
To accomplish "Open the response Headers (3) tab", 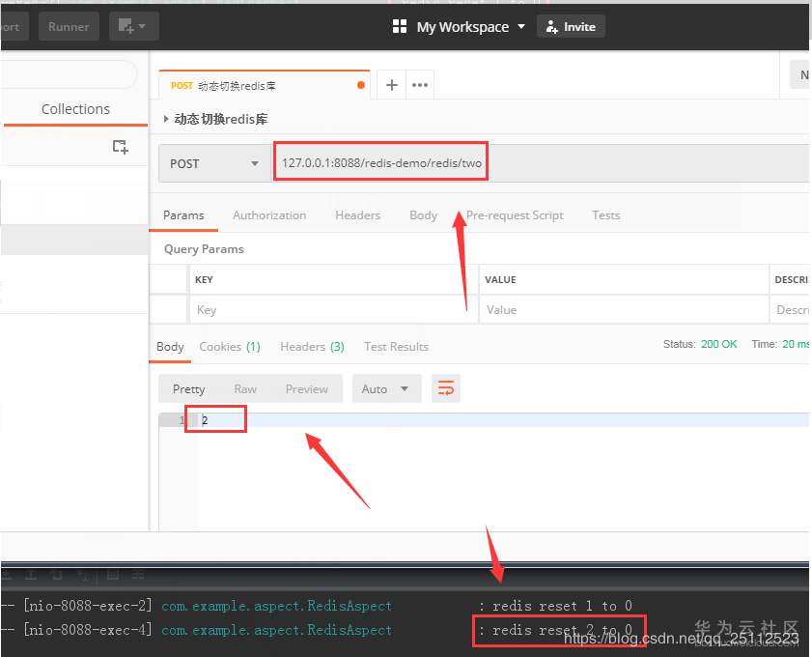I will (312, 346).
